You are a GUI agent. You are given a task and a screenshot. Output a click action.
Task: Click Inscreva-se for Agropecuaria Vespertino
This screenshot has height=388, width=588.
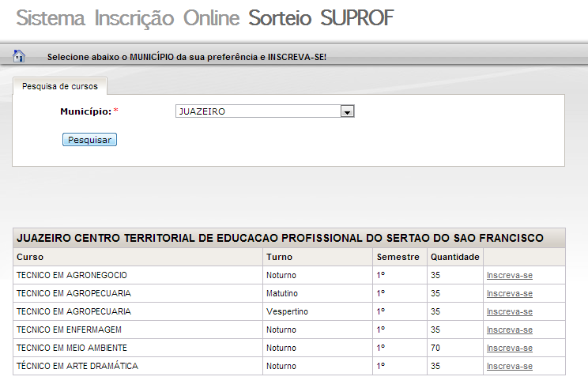(509, 311)
